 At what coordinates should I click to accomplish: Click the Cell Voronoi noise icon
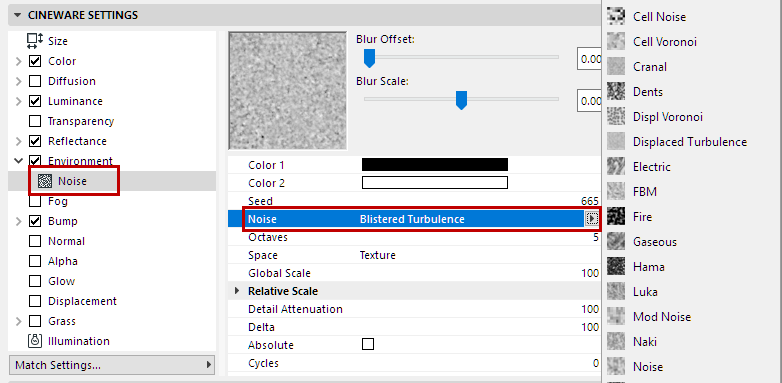pyautogui.click(x=616, y=41)
